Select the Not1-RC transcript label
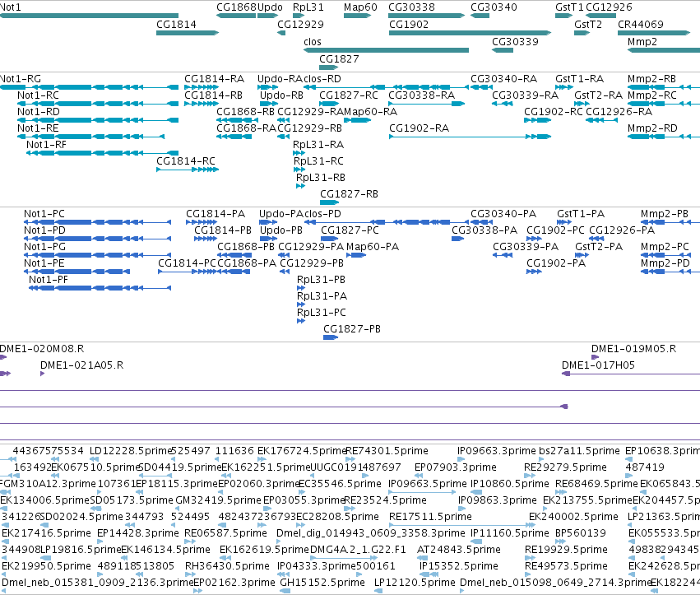 [38, 95]
